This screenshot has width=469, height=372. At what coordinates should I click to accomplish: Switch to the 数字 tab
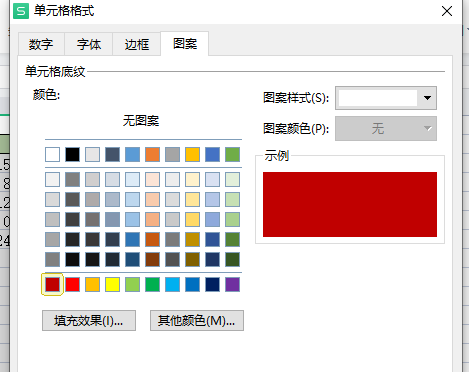[41, 44]
